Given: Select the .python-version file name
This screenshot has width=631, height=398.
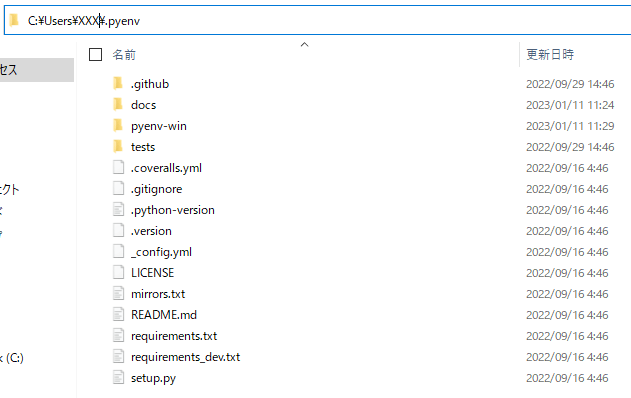Looking at the screenshot, I should point(173,210).
